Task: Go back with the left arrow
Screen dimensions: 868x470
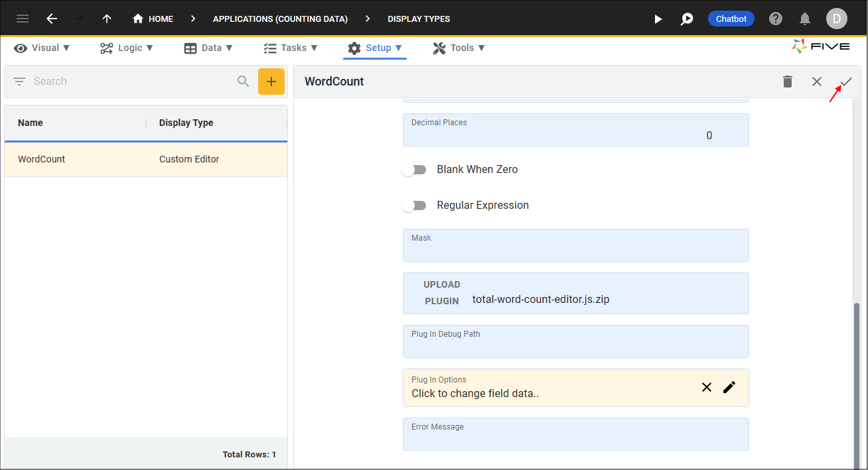Action: [52, 19]
